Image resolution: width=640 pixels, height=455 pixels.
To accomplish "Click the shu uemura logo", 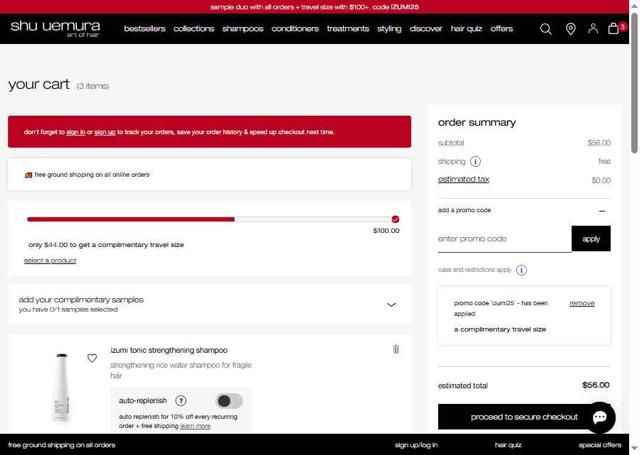I will click(56, 29).
